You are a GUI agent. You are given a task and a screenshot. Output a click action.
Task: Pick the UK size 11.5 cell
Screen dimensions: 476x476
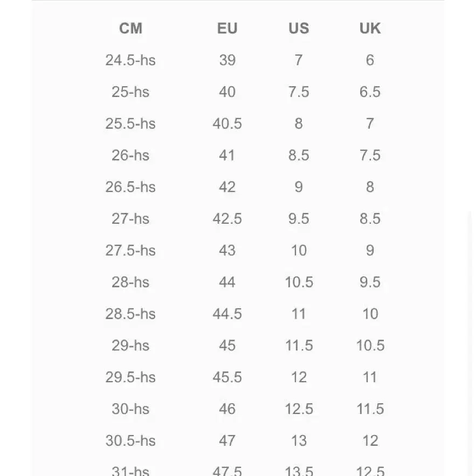pos(370,409)
